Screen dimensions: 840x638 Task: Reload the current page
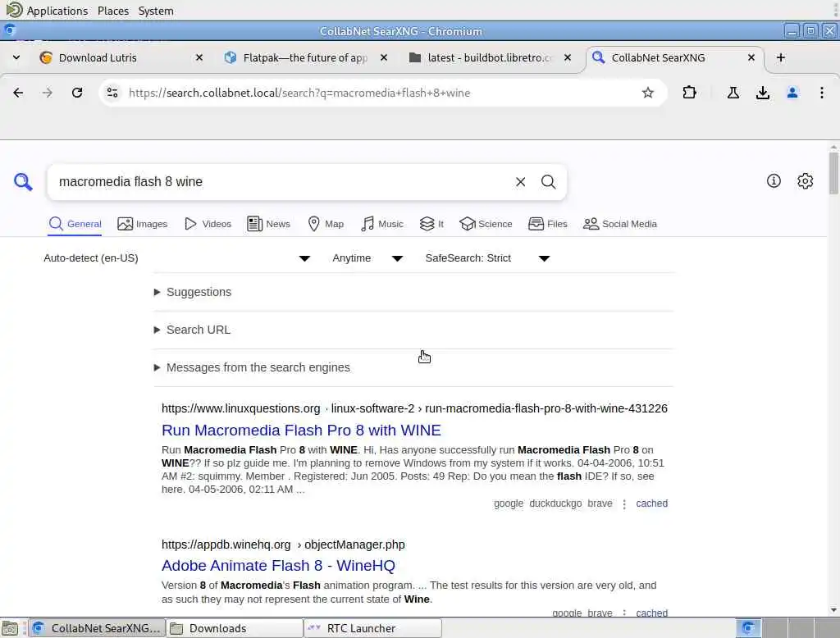click(x=77, y=93)
